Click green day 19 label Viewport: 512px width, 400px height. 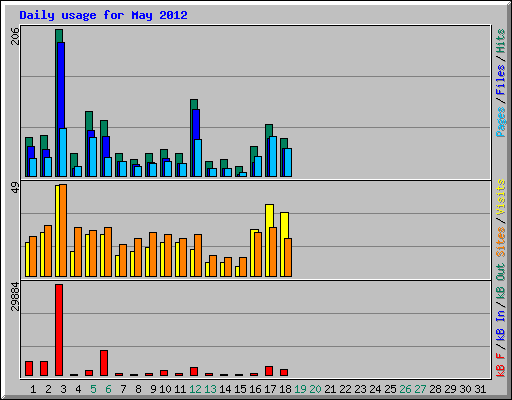[300, 389]
